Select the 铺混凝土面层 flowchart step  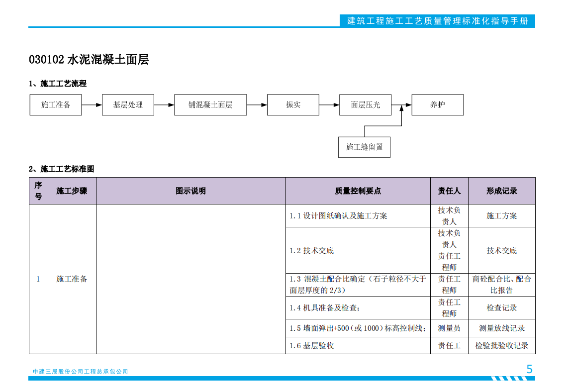[210, 105]
